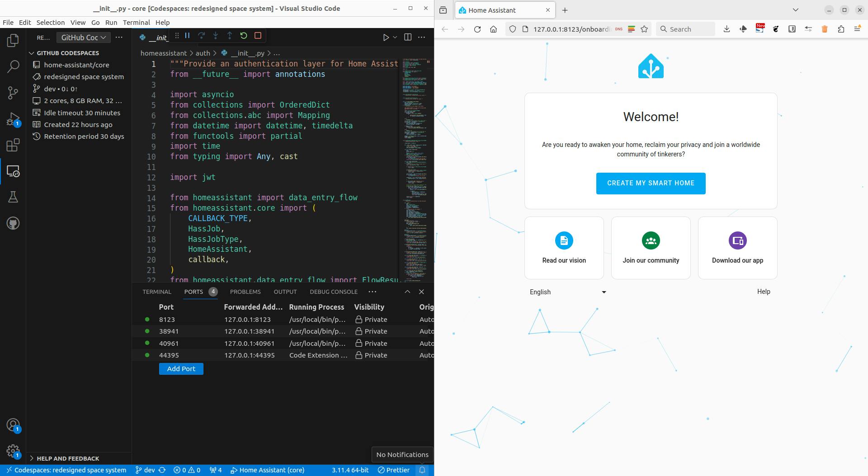868x476 pixels.
Task: Click the dev branch in status bar
Action: pos(145,470)
